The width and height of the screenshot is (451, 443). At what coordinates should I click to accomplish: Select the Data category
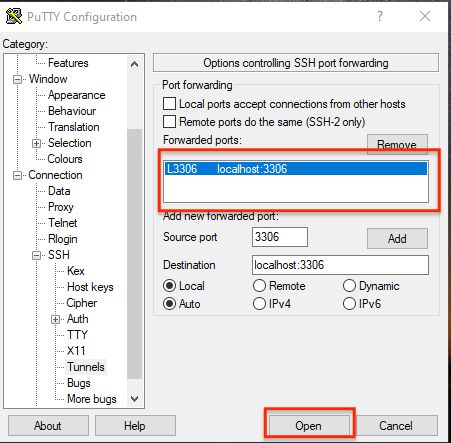59,191
